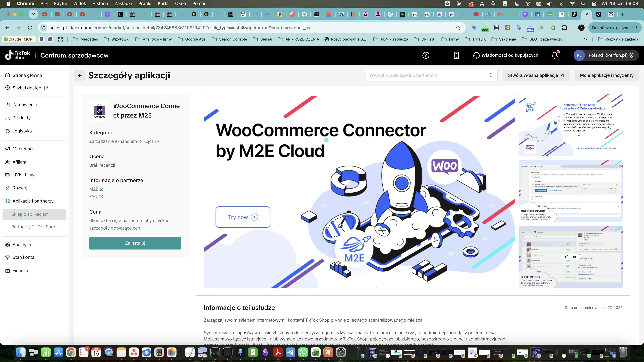Expand the hidden bookmarks chevron
644x362 pixels.
[585, 39]
